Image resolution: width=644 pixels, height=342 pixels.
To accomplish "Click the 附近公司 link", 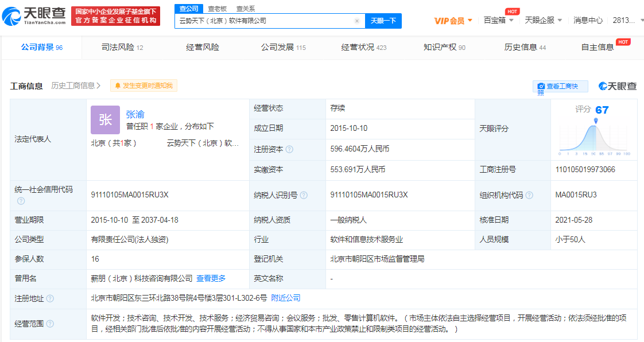I will pyautogui.click(x=285, y=298).
